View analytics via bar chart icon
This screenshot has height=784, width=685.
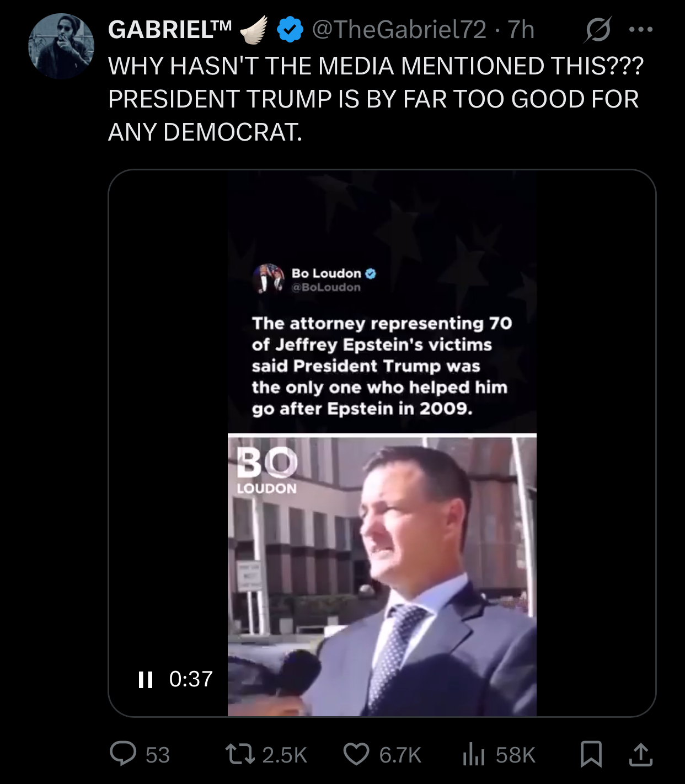pos(473,754)
